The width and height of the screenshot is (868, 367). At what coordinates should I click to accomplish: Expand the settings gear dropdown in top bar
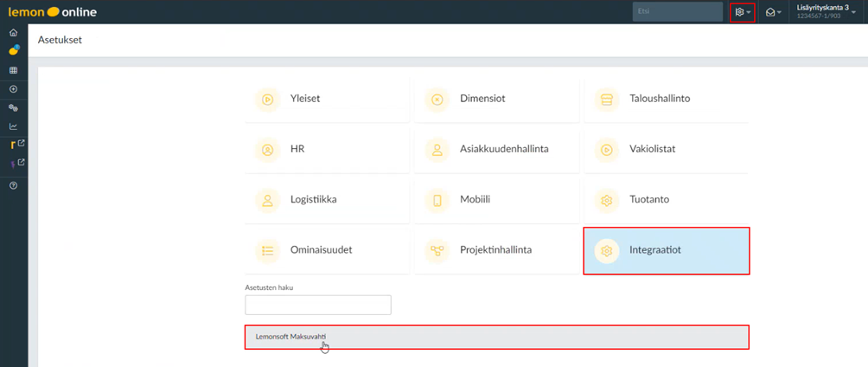click(742, 12)
